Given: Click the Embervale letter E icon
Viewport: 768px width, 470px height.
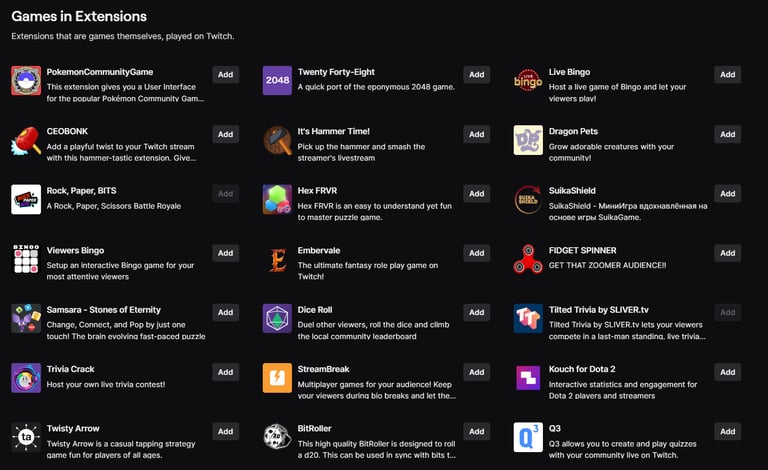Looking at the screenshot, I should (x=277, y=259).
